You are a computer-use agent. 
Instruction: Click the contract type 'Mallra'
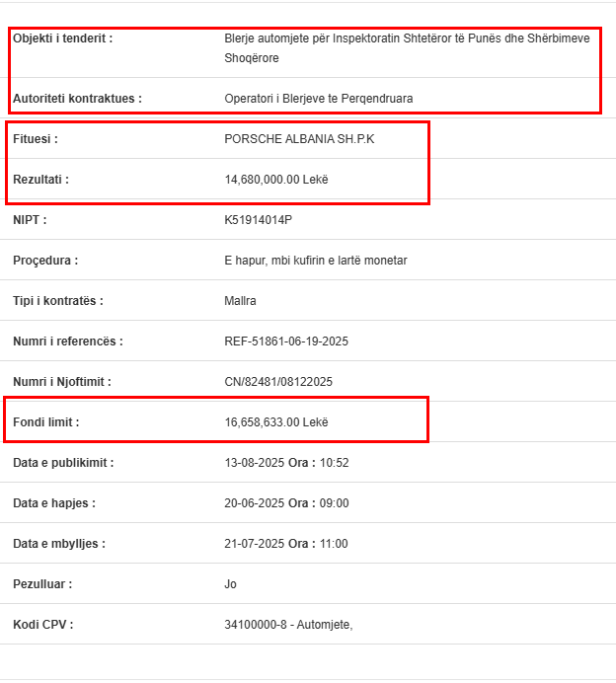click(240, 301)
